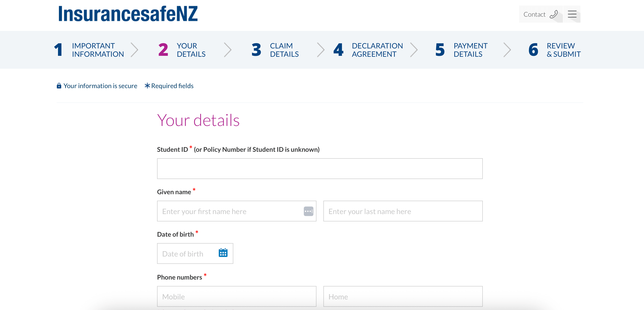
Task: Click the autofill icon in first name field
Action: 309,211
